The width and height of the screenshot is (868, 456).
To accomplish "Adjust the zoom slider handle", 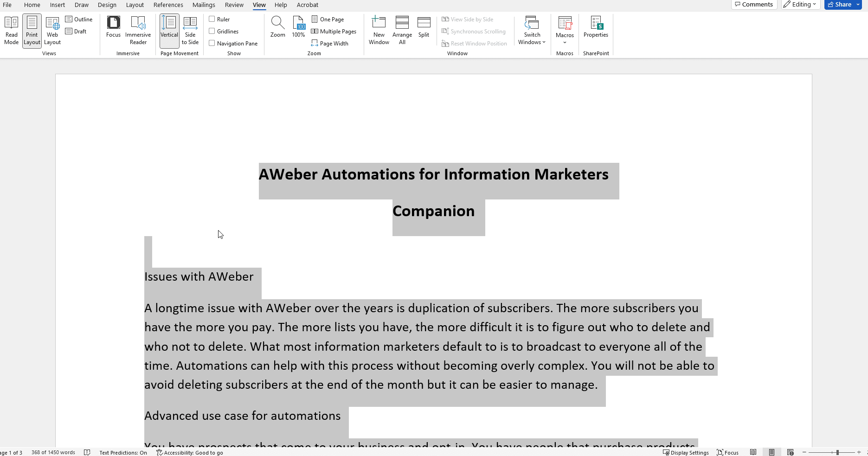I will tap(837, 452).
